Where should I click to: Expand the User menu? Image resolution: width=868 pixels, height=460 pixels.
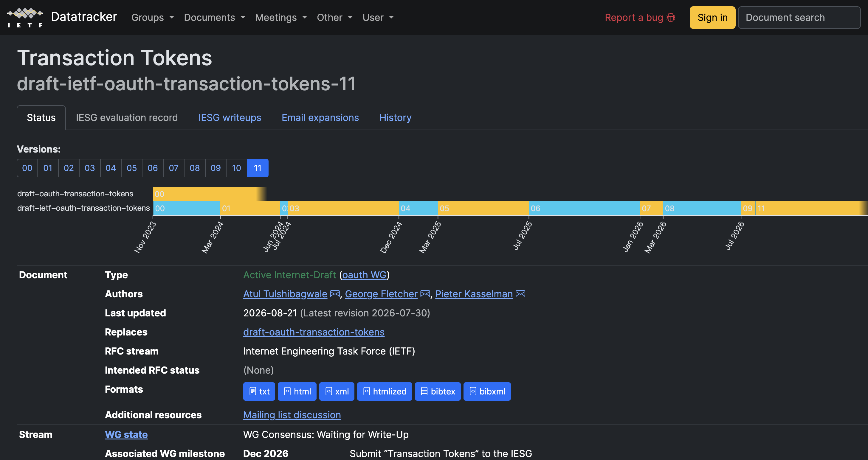point(378,18)
